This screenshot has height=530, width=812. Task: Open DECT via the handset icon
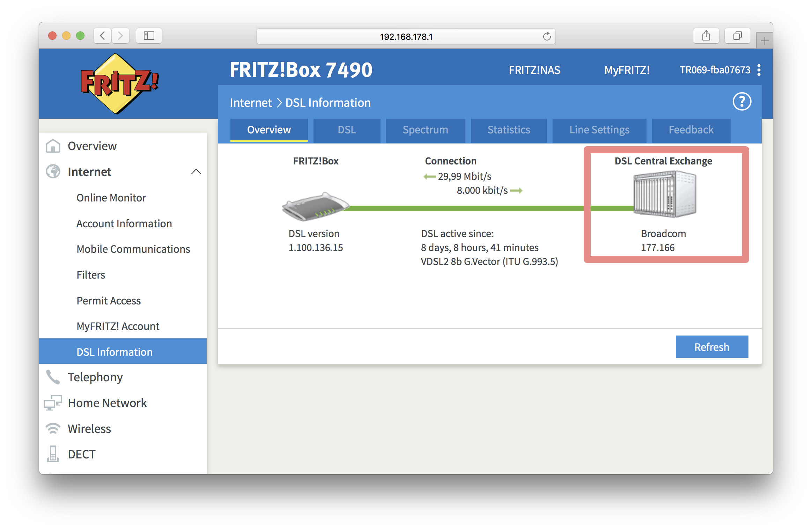pos(53,454)
